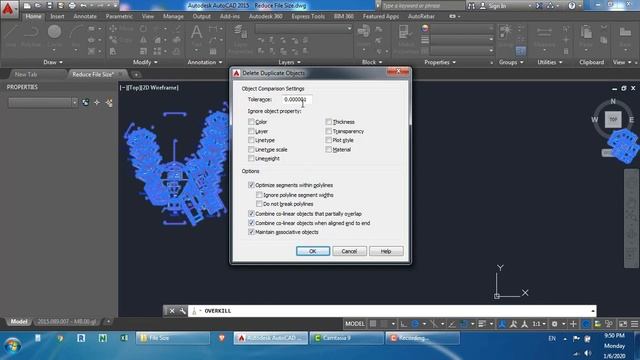
Task: Click the command line close X icon
Action: point(172,311)
